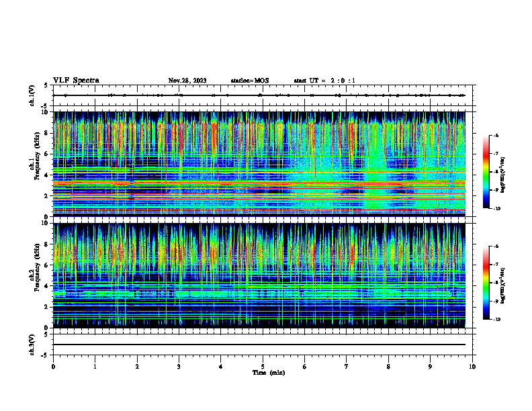Click the ch.2 colorbar log(PSD) units label

[503, 285]
